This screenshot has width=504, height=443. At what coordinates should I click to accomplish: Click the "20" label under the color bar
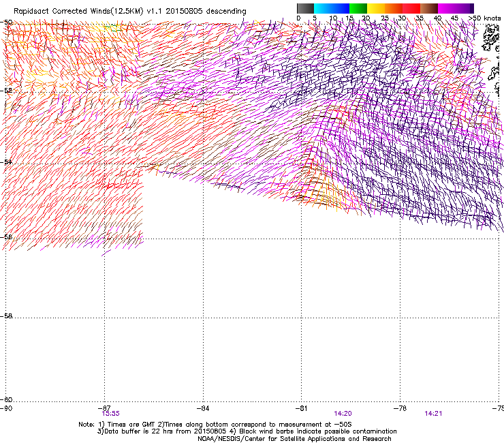pos(366,18)
